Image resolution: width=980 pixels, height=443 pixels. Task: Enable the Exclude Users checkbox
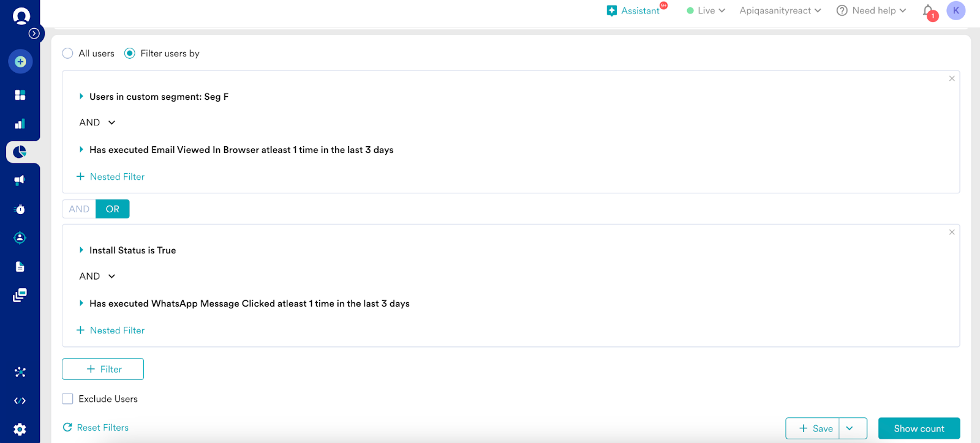point(68,399)
